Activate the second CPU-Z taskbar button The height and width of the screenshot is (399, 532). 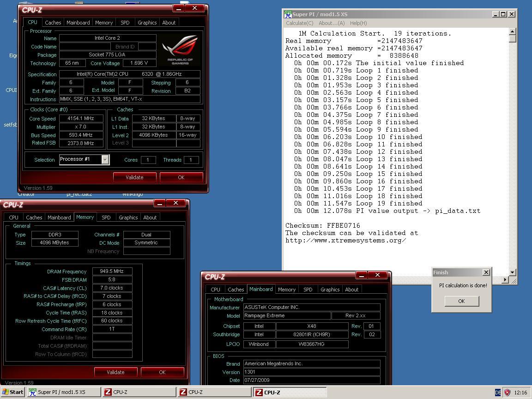(x=214, y=392)
